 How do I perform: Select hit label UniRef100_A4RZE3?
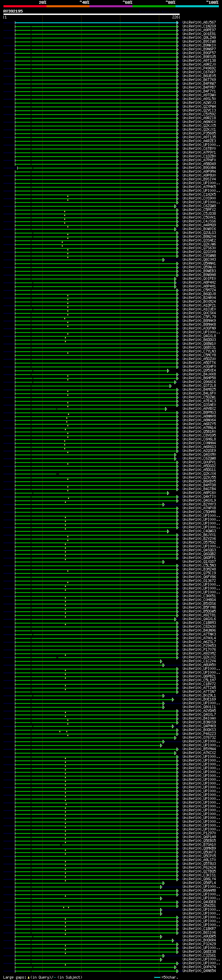[199, 141]
